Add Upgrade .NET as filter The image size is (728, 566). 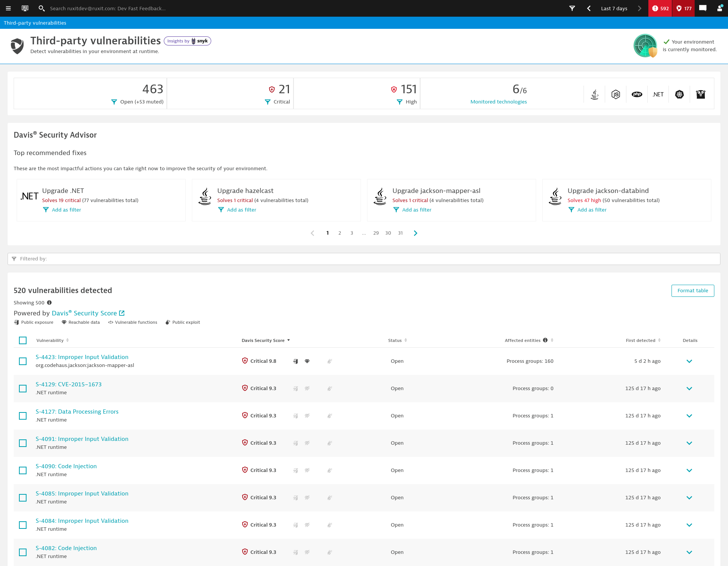62,210
